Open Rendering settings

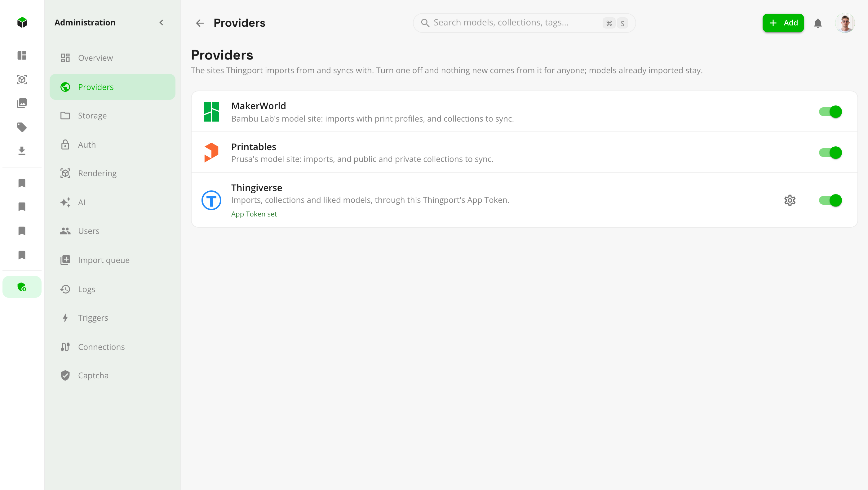click(113, 173)
